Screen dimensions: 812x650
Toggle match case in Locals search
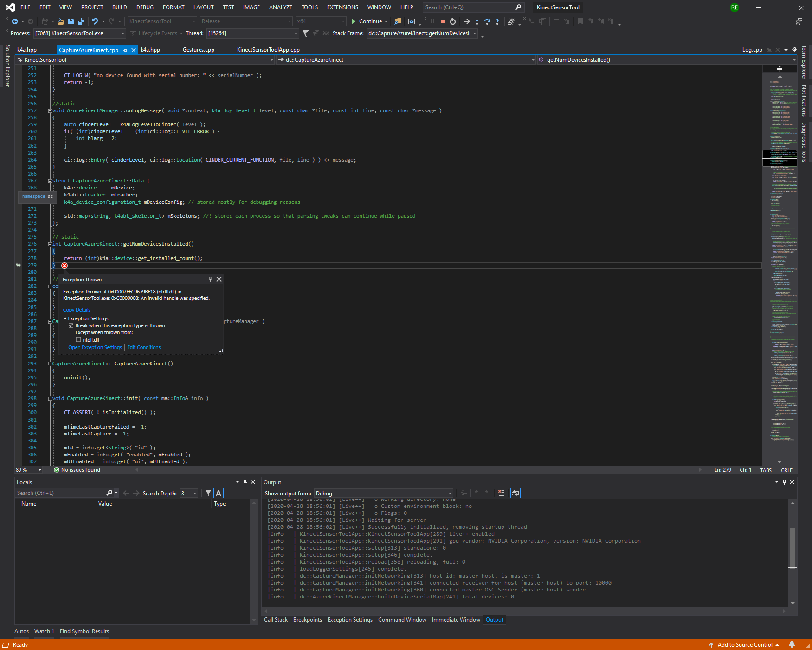click(x=218, y=493)
